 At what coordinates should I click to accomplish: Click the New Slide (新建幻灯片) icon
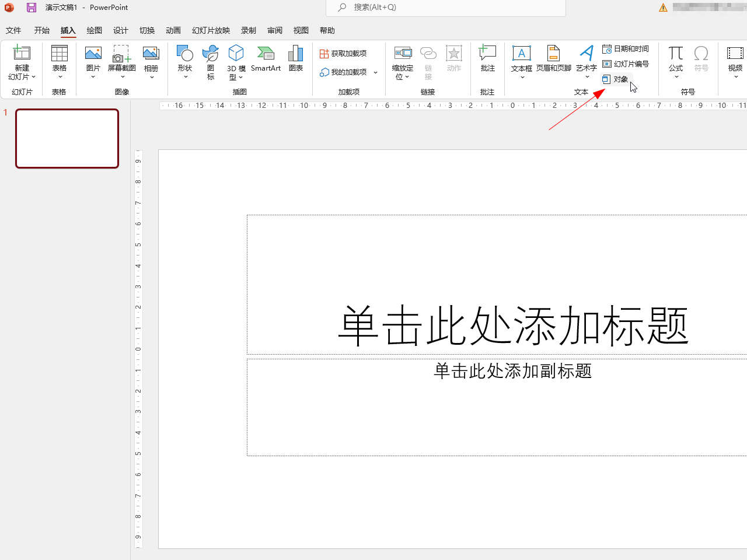[x=22, y=54]
